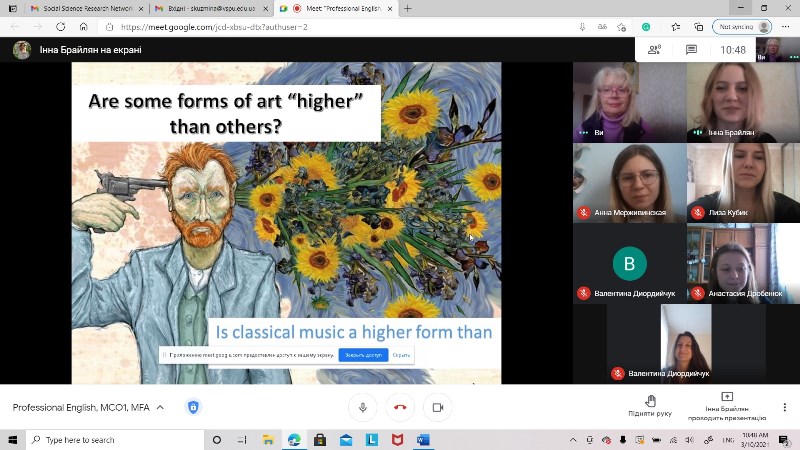The width and height of the screenshot is (800, 450).
Task: Show the participants list
Action: [x=654, y=49]
